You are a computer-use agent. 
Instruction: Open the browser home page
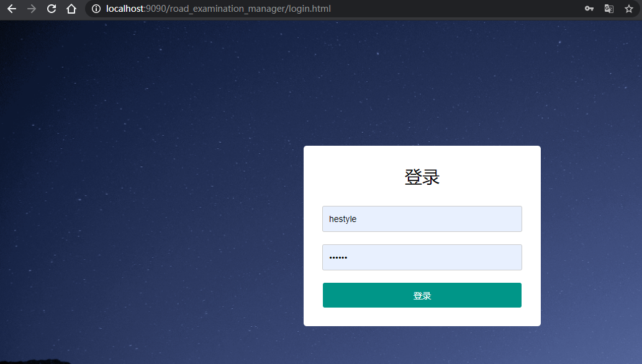coord(71,9)
